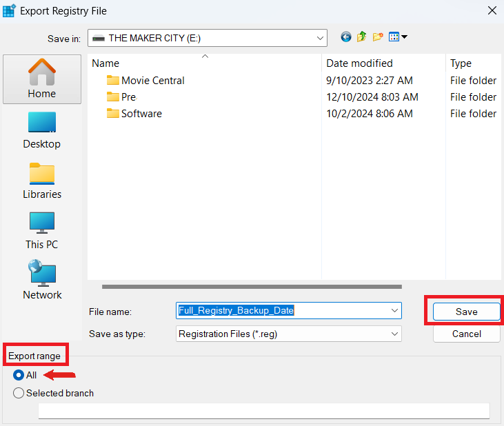The width and height of the screenshot is (504, 426).
Task: Create a new folder
Action: click(378, 37)
